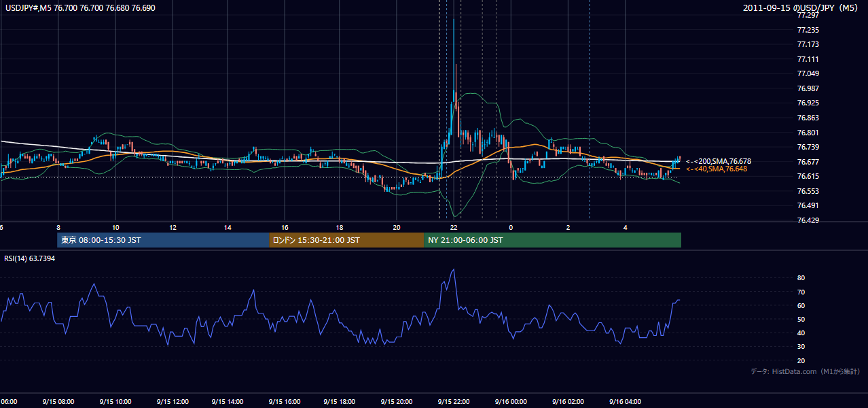Click RSI scale value 70
The width and height of the screenshot is (868, 408).
pos(801,292)
